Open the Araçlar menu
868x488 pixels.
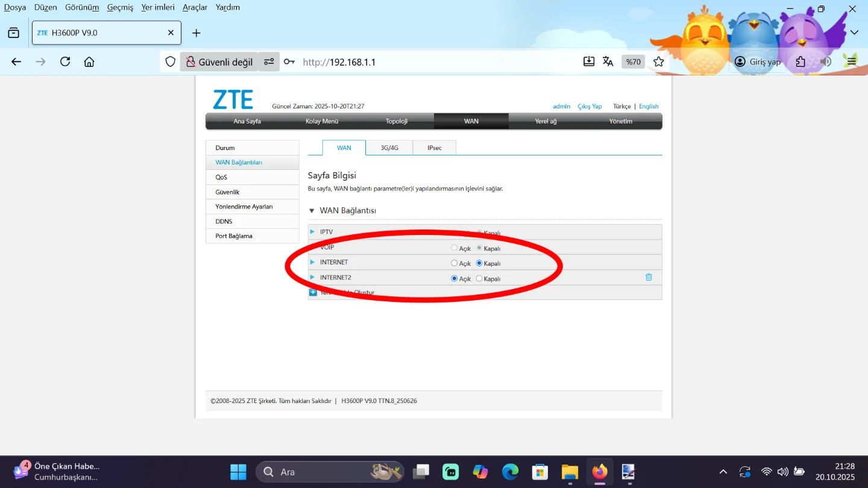pyautogui.click(x=195, y=7)
